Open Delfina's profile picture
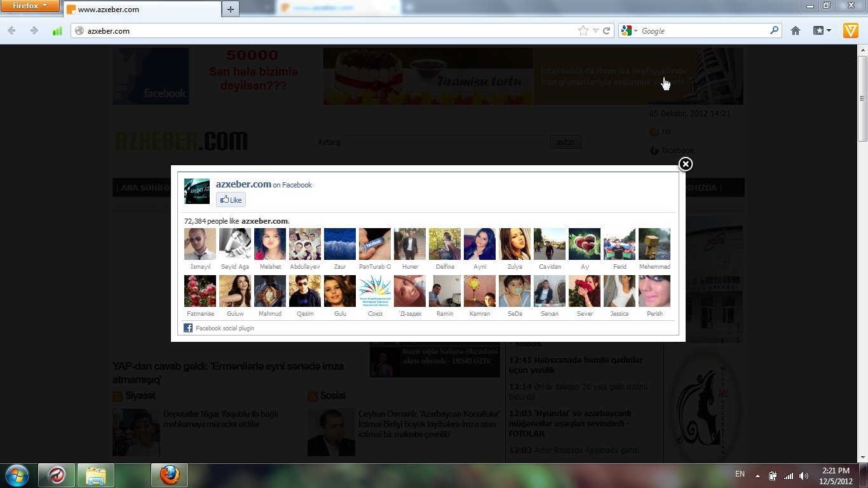The image size is (868, 488). point(445,244)
